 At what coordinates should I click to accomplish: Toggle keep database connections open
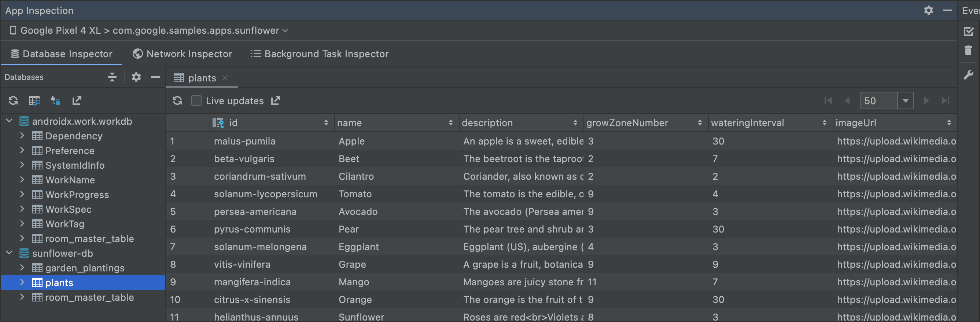coord(56,100)
